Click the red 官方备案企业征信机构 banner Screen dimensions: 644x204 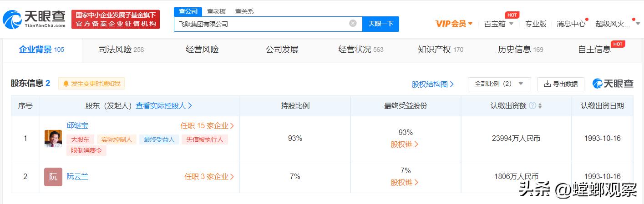[116, 20]
